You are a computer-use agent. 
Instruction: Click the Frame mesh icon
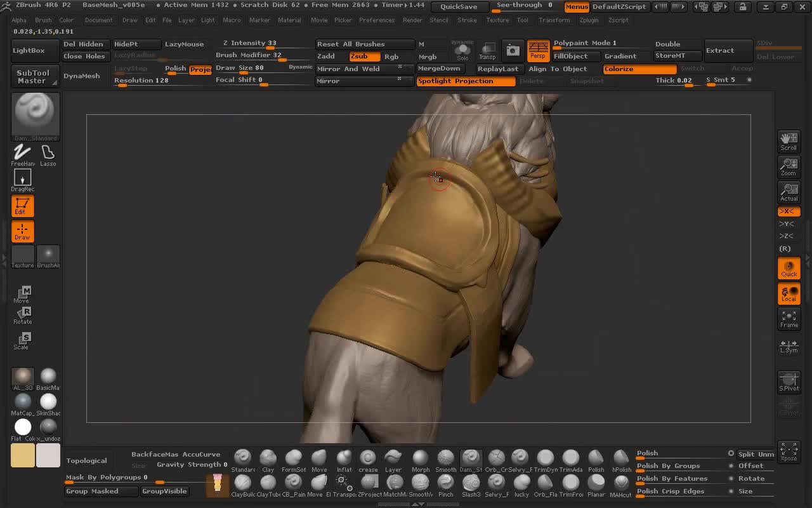[x=789, y=319]
